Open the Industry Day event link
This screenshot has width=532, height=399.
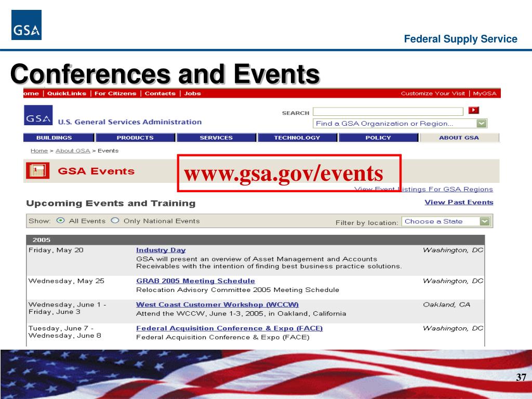coord(161,250)
